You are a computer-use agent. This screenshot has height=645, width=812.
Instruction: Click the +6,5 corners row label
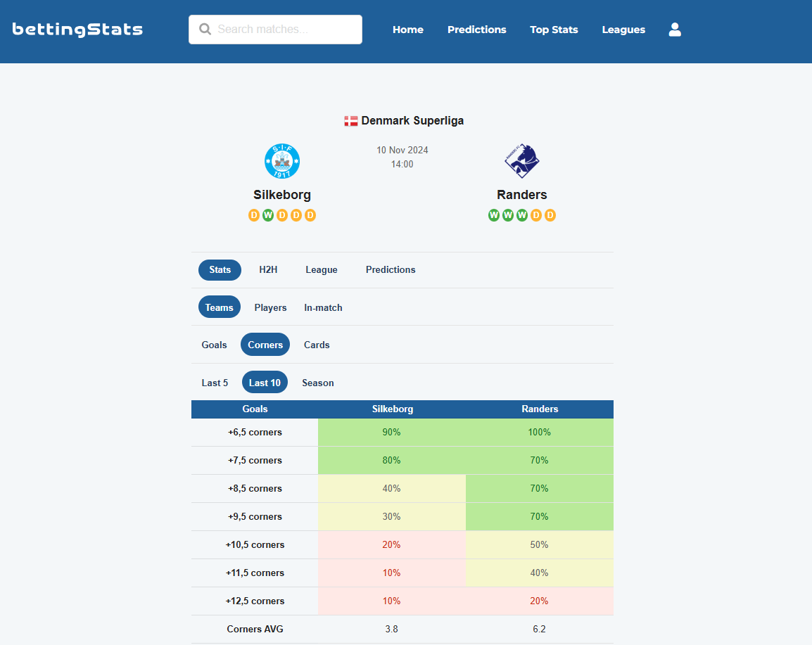coord(255,433)
